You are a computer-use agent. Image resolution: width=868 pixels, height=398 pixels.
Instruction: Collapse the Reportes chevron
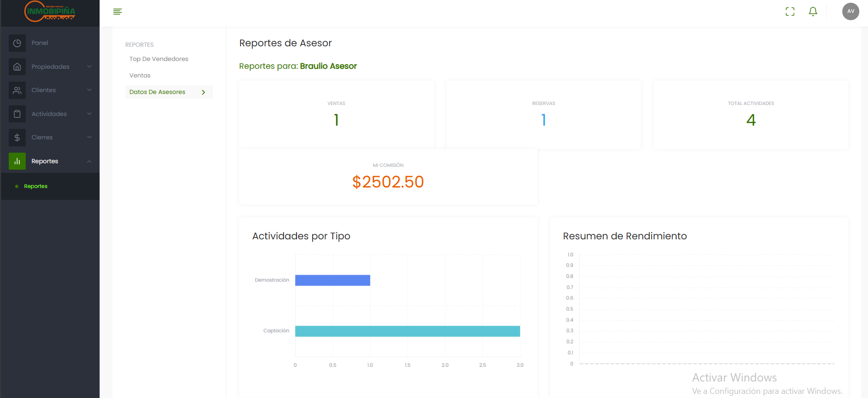click(90, 161)
